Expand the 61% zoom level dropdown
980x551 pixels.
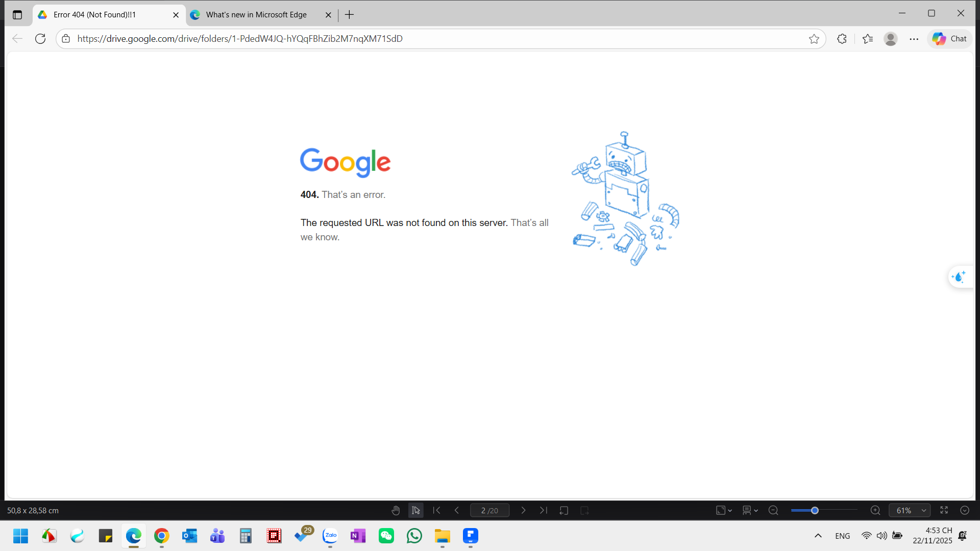[x=924, y=510]
